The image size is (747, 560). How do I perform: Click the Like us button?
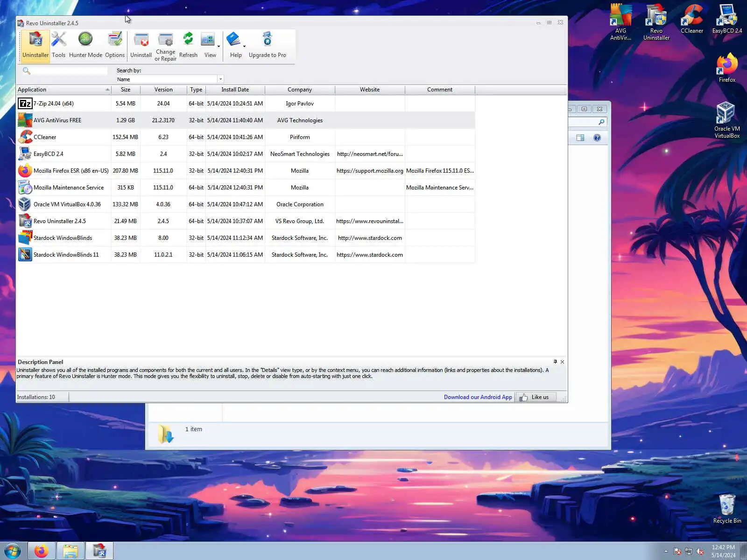coord(536,397)
